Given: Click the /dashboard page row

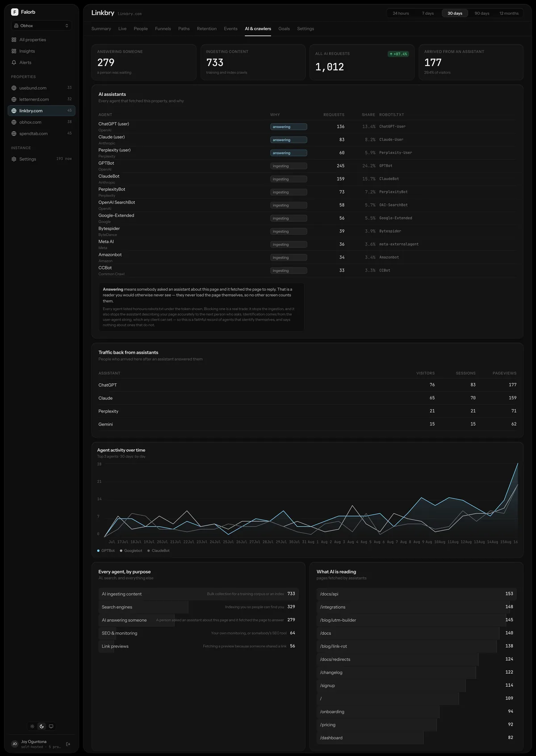Looking at the screenshot, I should pos(417,738).
